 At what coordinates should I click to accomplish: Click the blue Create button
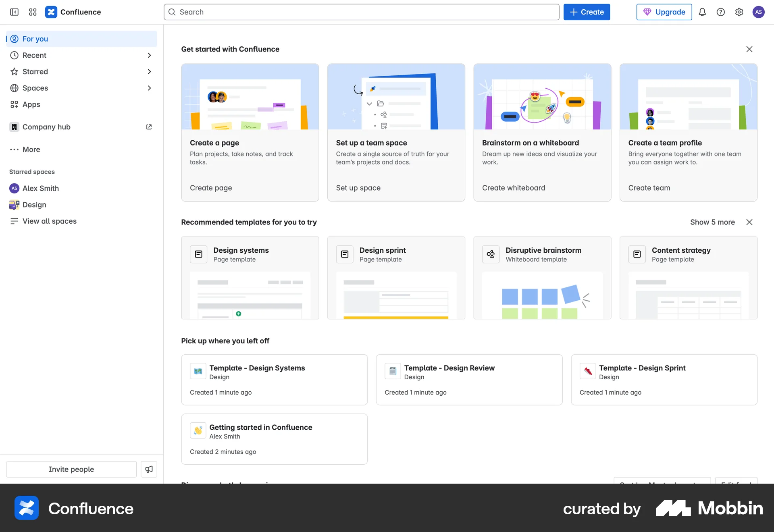pyautogui.click(x=587, y=12)
